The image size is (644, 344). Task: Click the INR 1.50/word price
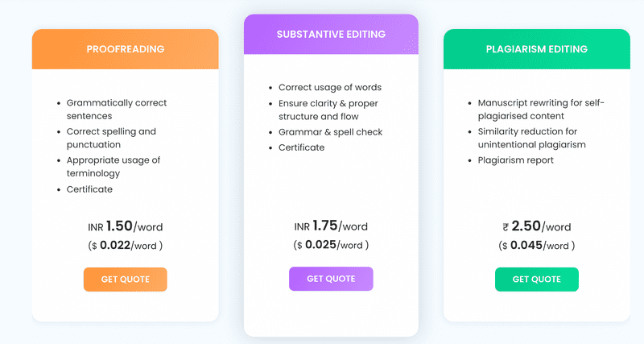tap(125, 227)
